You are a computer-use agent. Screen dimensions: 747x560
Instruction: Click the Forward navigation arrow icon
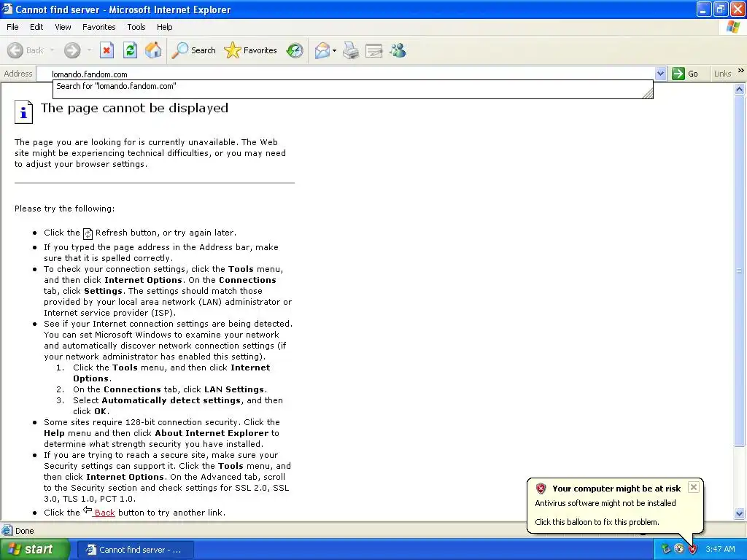pyautogui.click(x=72, y=50)
